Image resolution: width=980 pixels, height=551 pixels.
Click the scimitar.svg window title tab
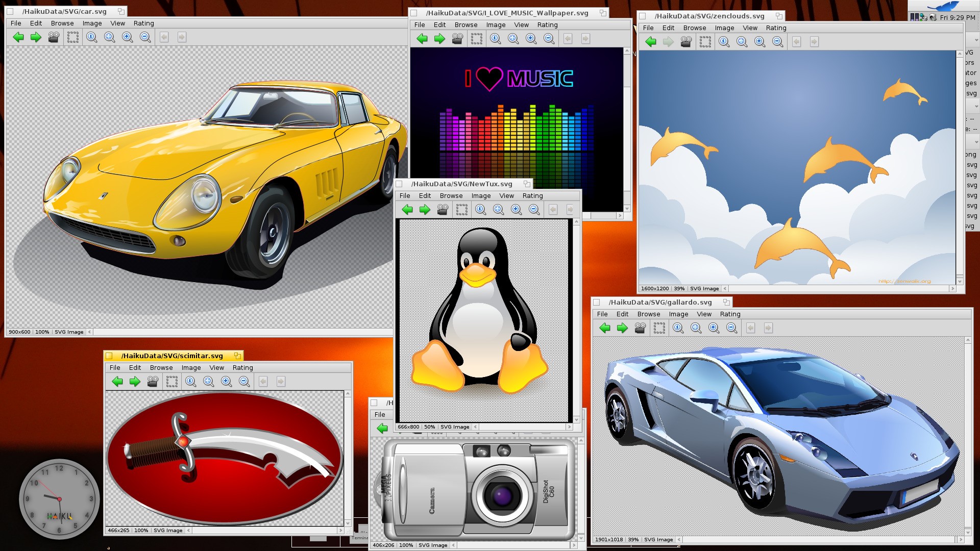point(172,356)
